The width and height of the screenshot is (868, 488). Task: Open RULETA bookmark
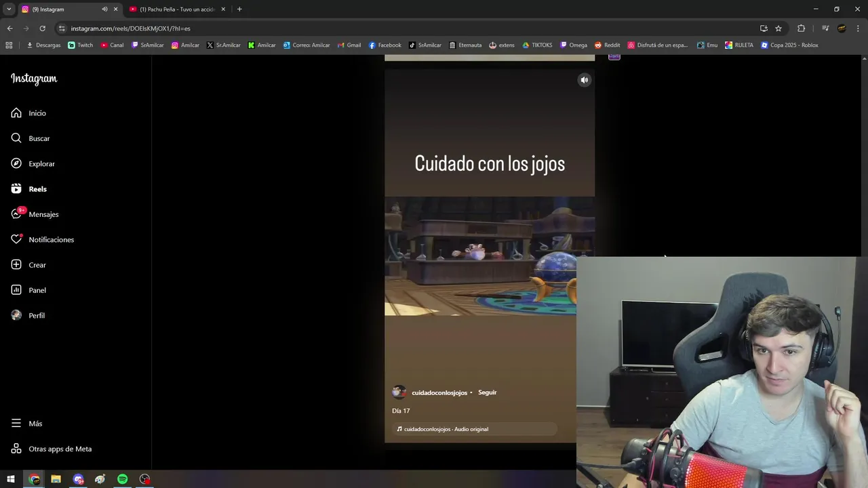point(739,45)
